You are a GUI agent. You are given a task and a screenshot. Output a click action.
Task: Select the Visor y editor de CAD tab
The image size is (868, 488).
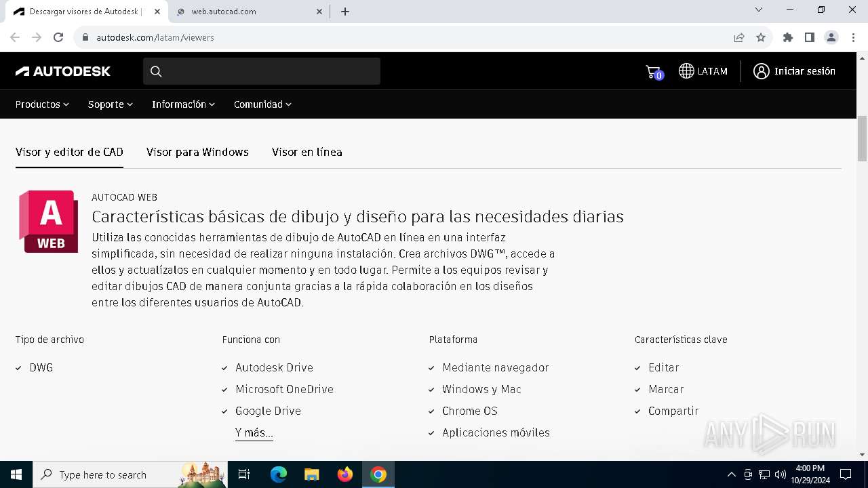pyautogui.click(x=69, y=152)
